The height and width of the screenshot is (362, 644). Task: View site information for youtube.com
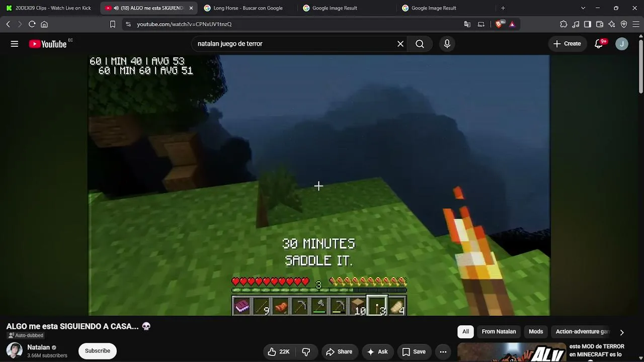[x=128, y=24]
